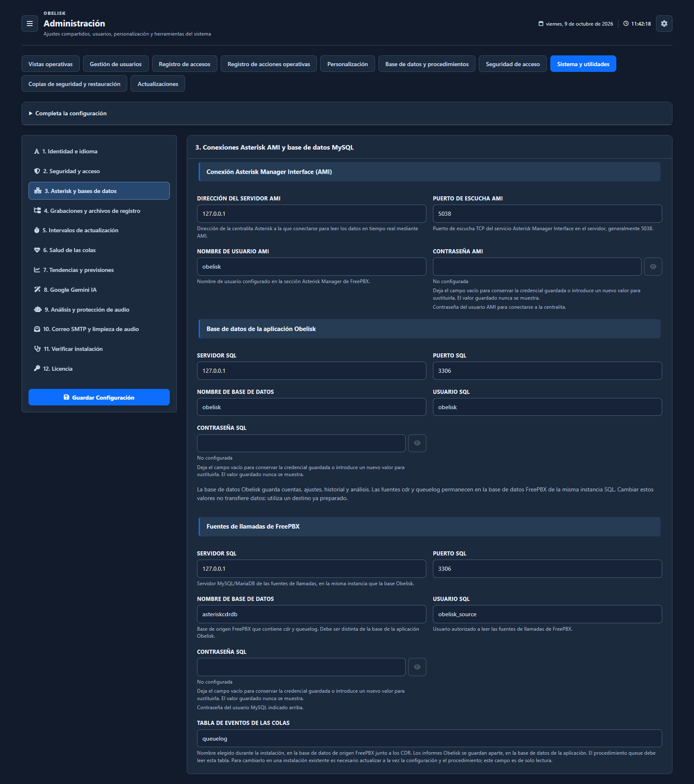Click the robot icon for Análisis de audio

point(38,310)
